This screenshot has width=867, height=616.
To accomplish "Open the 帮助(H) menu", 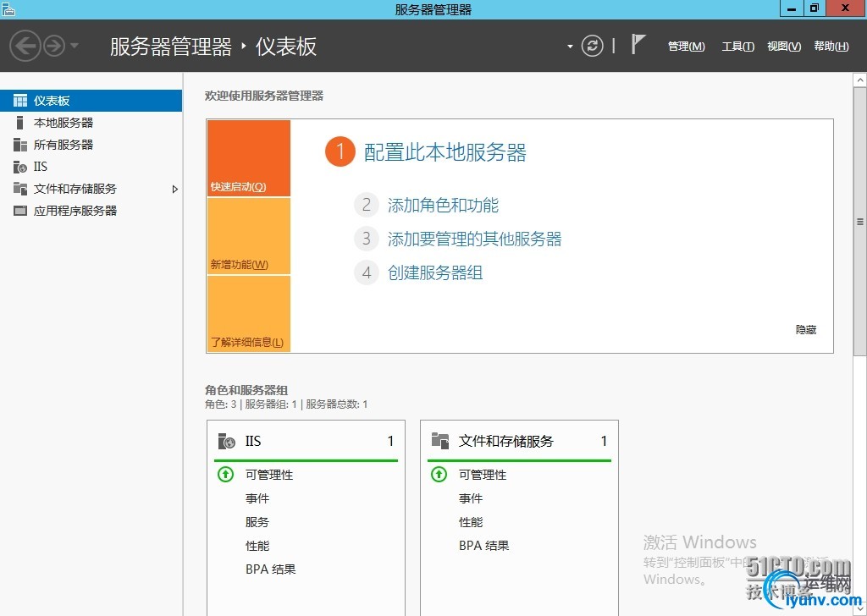I will coord(831,47).
